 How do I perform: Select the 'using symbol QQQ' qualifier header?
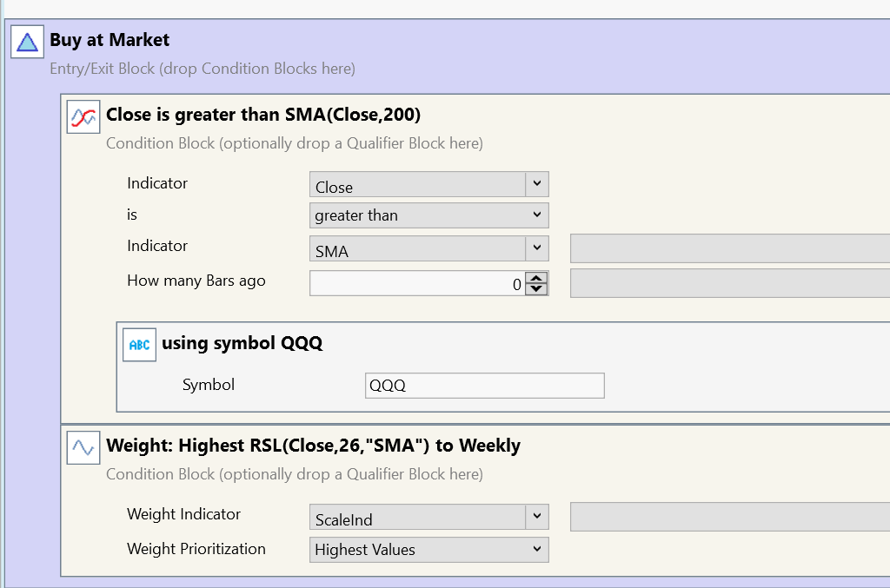click(242, 343)
